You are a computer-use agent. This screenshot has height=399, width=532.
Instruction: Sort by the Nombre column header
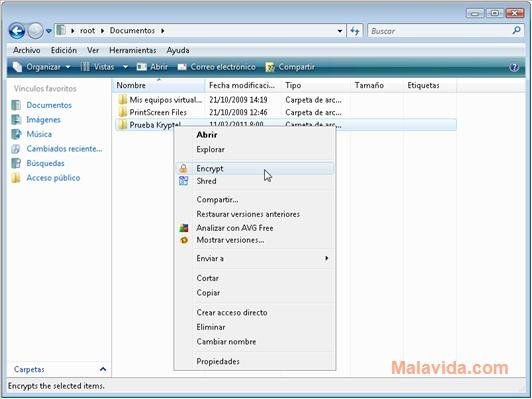tap(158, 86)
